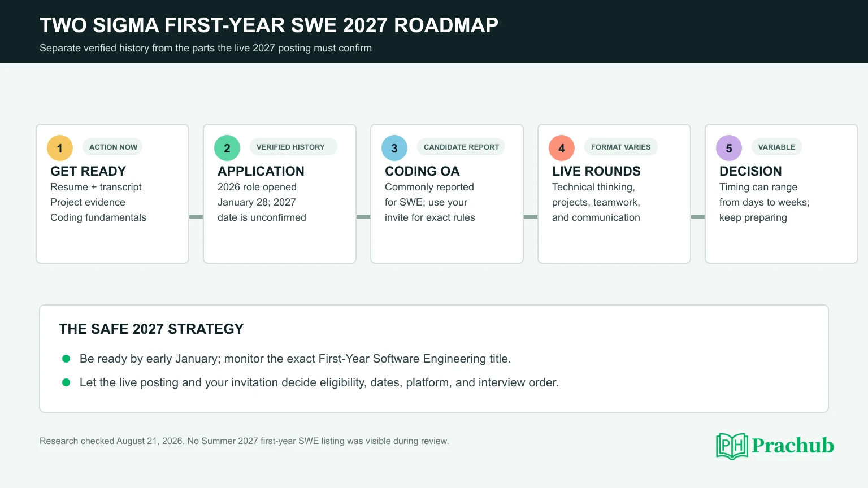Click 'Project evidence' line
Screen dimensions: 868x488
pyautogui.click(x=88, y=202)
